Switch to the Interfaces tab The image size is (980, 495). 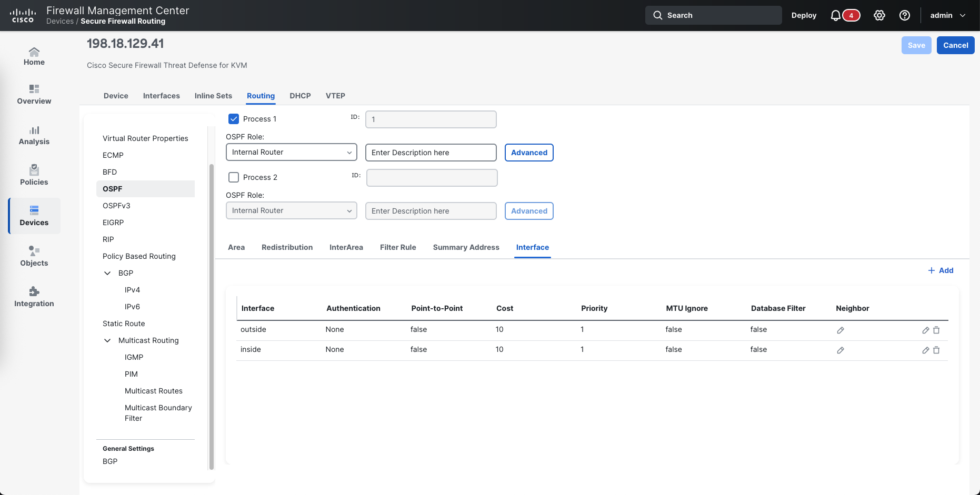[x=161, y=96]
